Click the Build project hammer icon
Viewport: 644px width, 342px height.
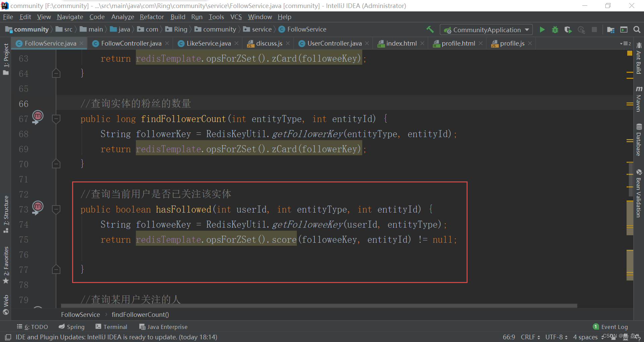(430, 30)
